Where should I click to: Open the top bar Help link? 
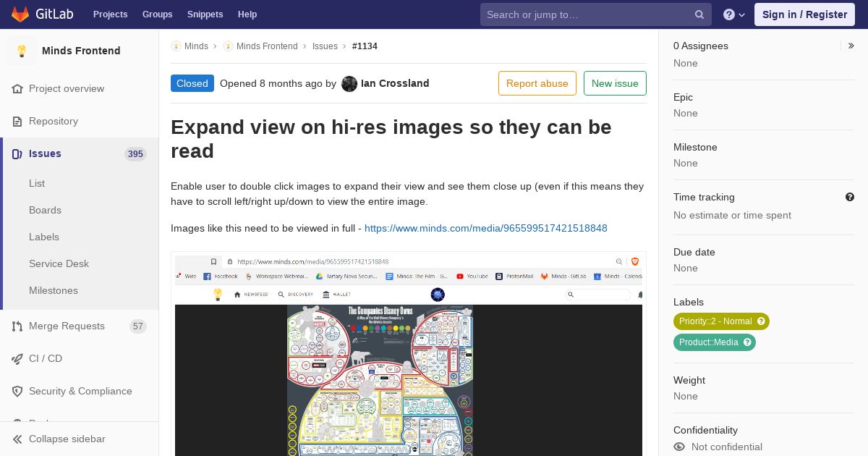tap(247, 14)
